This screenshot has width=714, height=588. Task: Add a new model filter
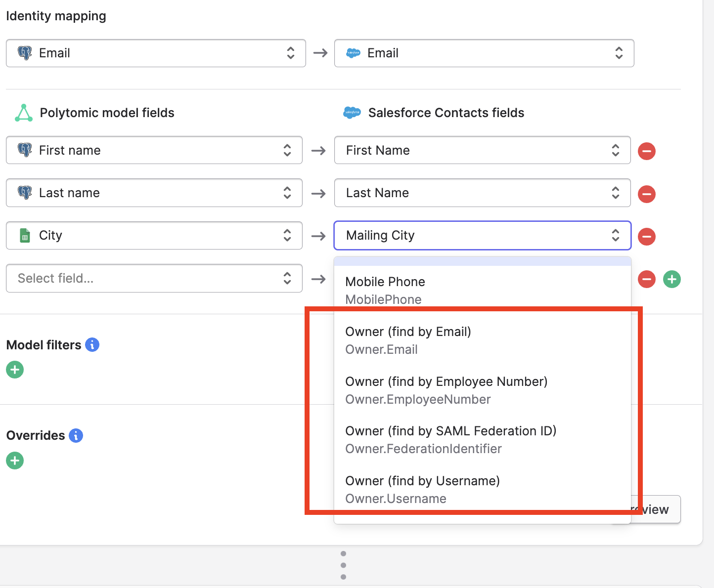(15, 370)
